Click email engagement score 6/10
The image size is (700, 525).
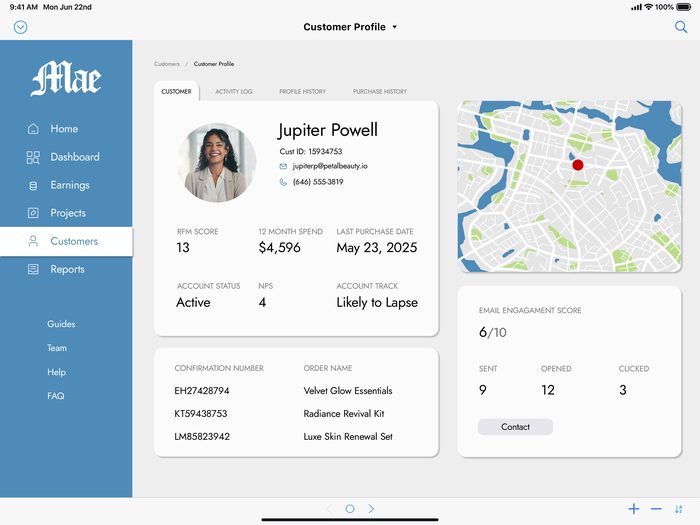pyautogui.click(x=492, y=332)
